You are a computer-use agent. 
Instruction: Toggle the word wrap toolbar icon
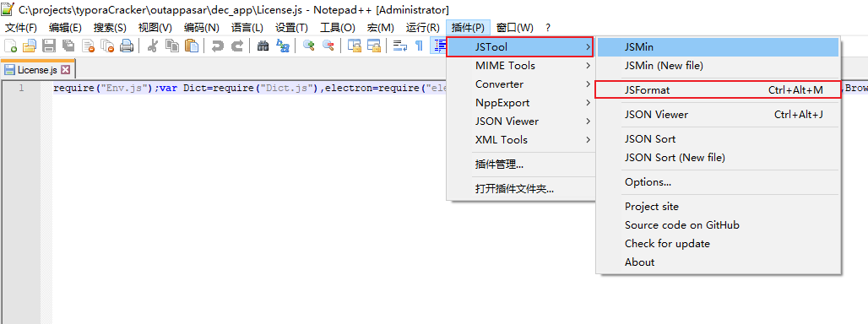pyautogui.click(x=399, y=46)
